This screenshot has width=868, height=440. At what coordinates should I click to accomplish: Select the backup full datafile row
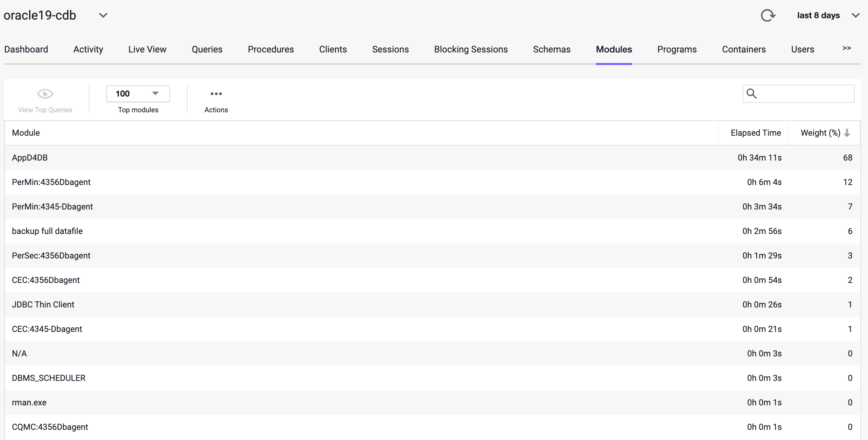47,231
